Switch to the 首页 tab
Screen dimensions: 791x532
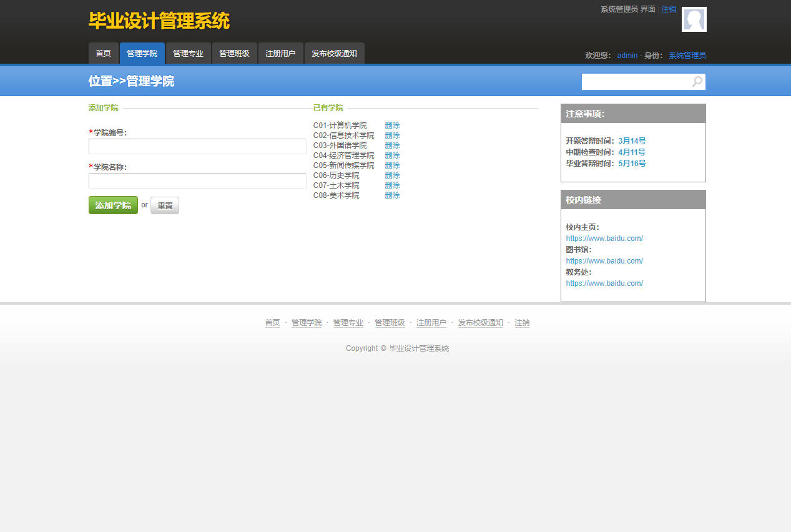pos(103,54)
